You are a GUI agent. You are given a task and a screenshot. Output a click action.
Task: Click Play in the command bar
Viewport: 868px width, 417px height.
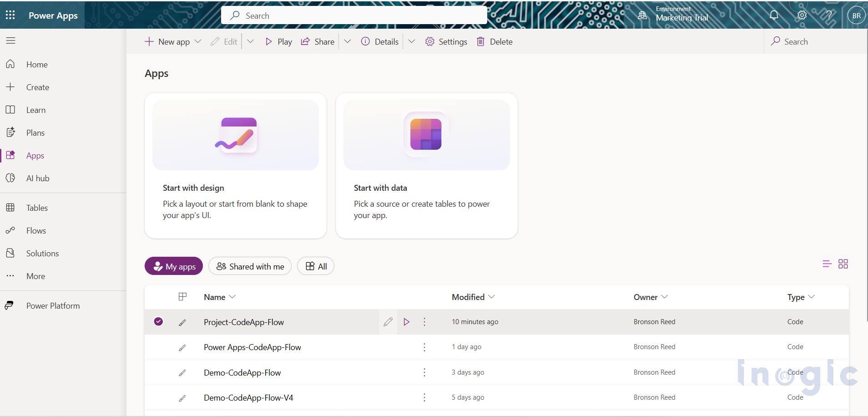278,41
